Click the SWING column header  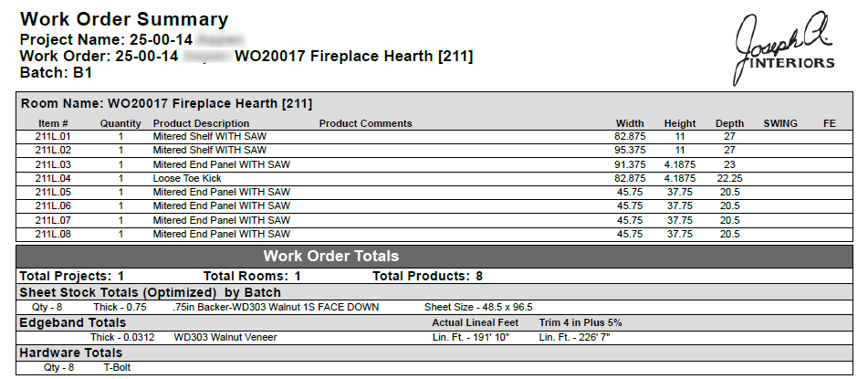click(780, 123)
